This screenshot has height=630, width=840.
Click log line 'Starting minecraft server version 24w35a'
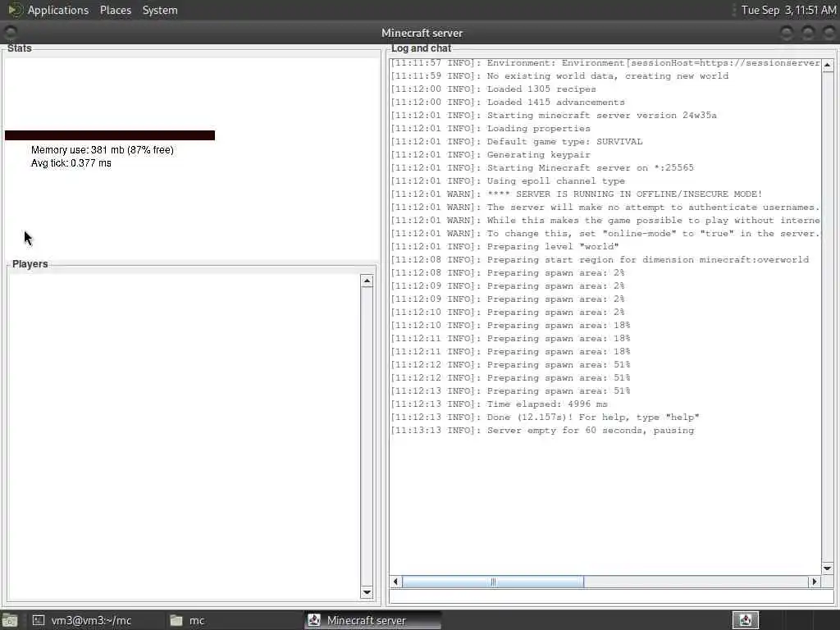click(x=601, y=115)
